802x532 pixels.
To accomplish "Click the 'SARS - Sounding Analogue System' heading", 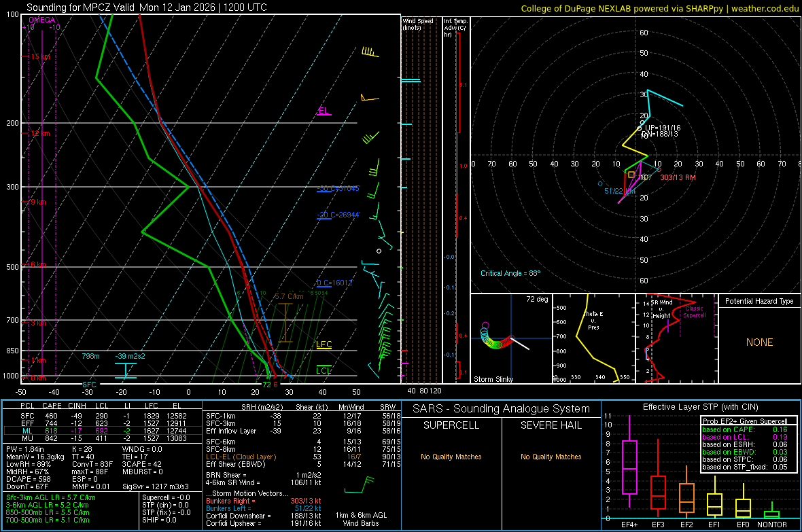I will pos(502,409).
